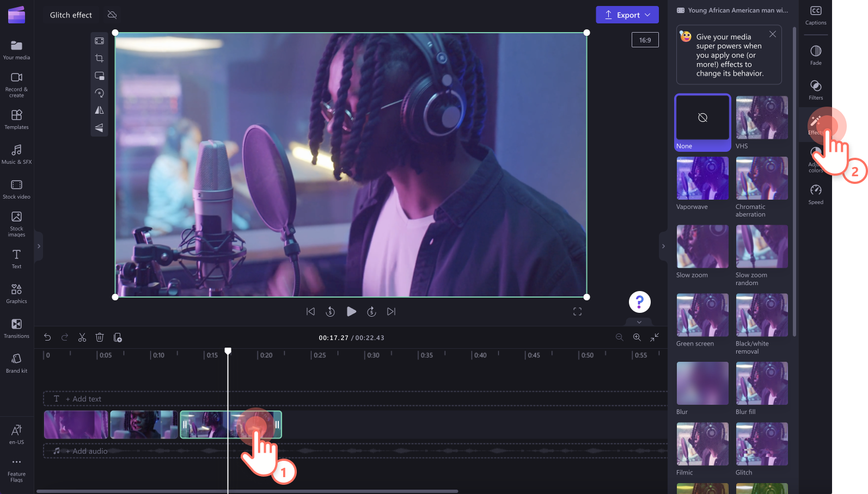
Task: Collapse the right property panel
Action: coord(663,246)
